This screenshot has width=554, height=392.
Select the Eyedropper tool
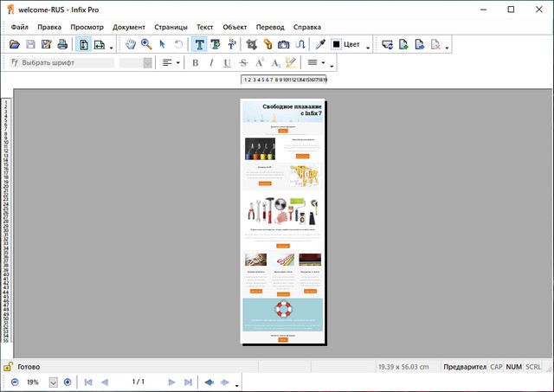(320, 44)
